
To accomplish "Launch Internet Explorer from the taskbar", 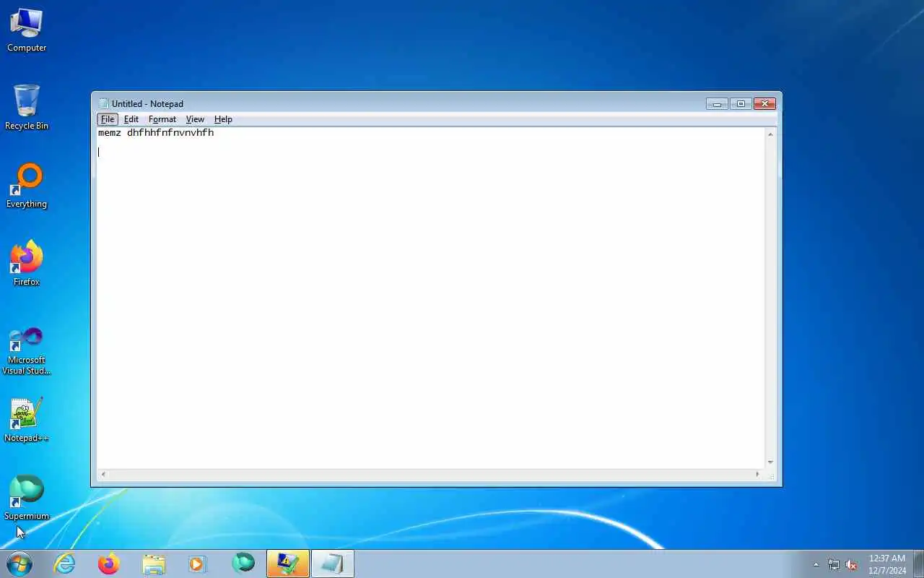I will 65,564.
